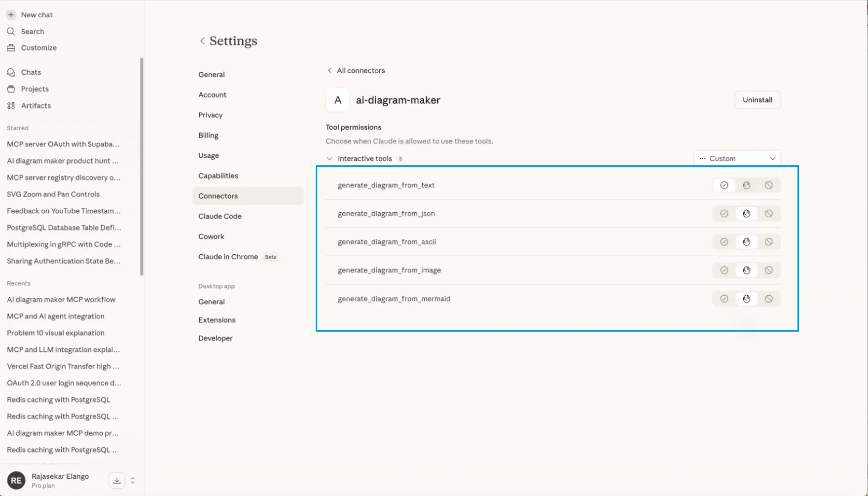868x496 pixels.
Task: Set generate_diagram_from_text to never allow
Action: 768,185
